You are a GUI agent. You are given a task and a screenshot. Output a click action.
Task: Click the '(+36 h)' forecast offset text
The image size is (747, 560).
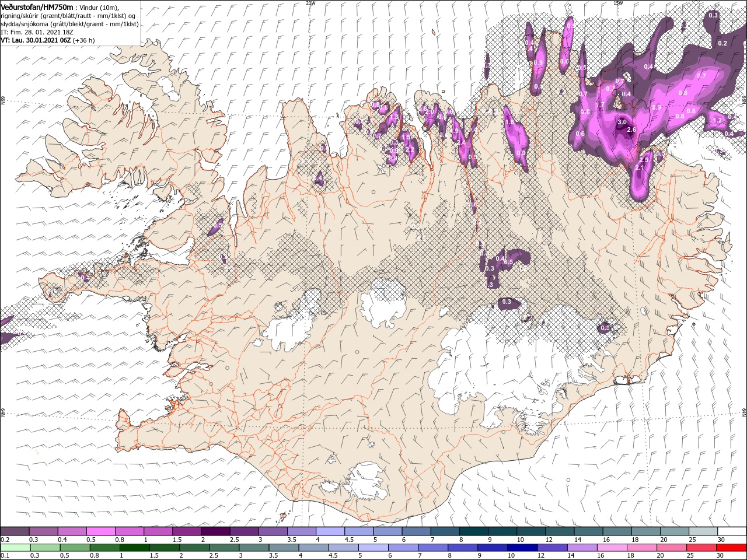(84, 40)
